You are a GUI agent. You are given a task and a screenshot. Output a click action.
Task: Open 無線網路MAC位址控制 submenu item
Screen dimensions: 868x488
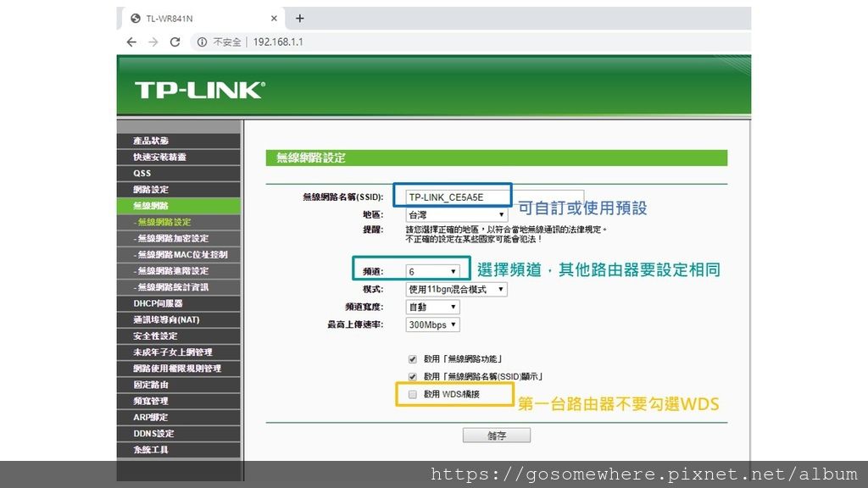click(179, 254)
